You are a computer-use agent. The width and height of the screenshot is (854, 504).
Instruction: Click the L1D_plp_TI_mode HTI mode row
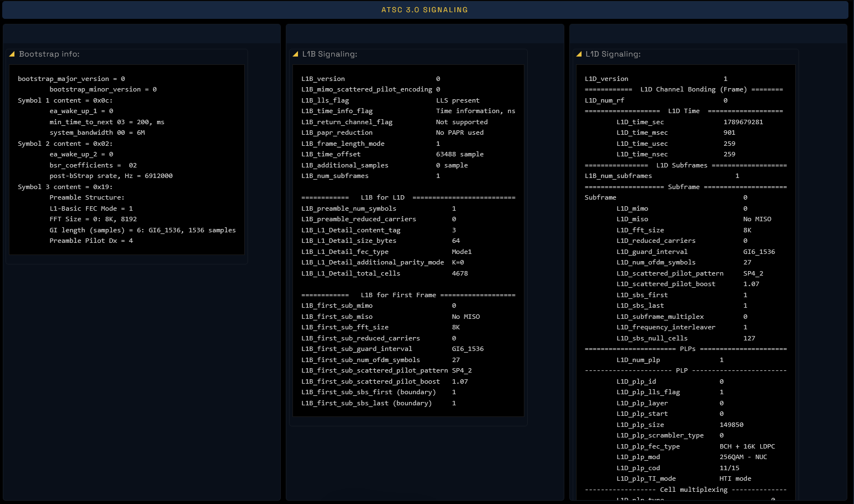[x=684, y=478]
